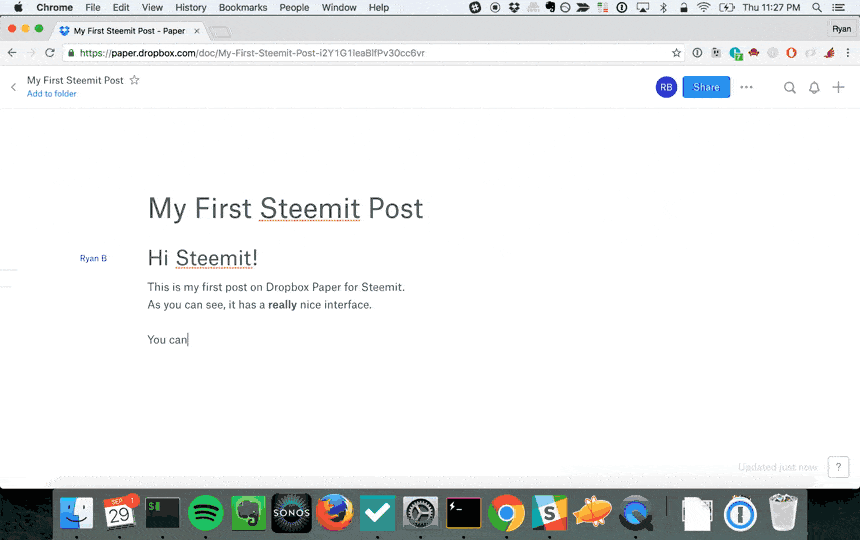Open the Apple menu
This screenshot has width=860, height=540.
[18, 8]
